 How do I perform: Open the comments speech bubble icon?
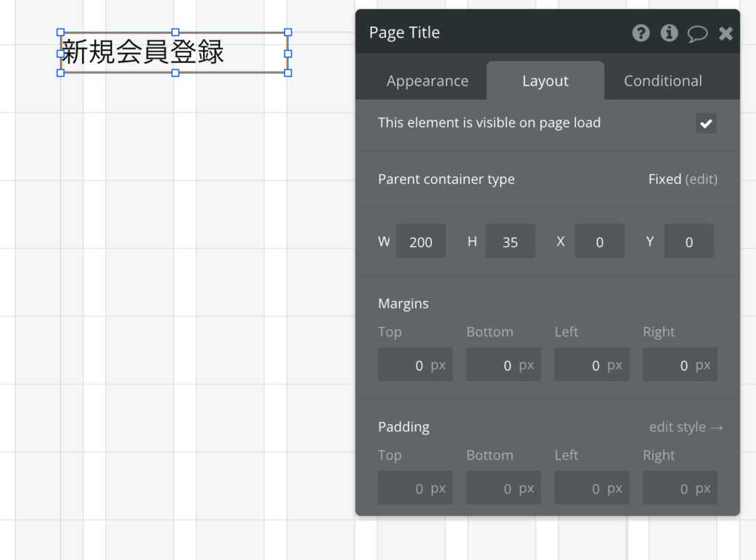(697, 33)
